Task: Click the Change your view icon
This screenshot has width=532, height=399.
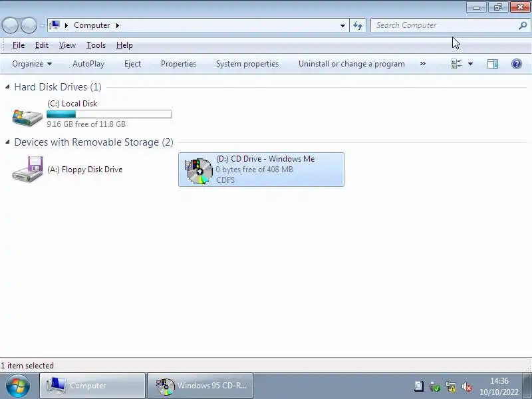Action: pos(456,64)
